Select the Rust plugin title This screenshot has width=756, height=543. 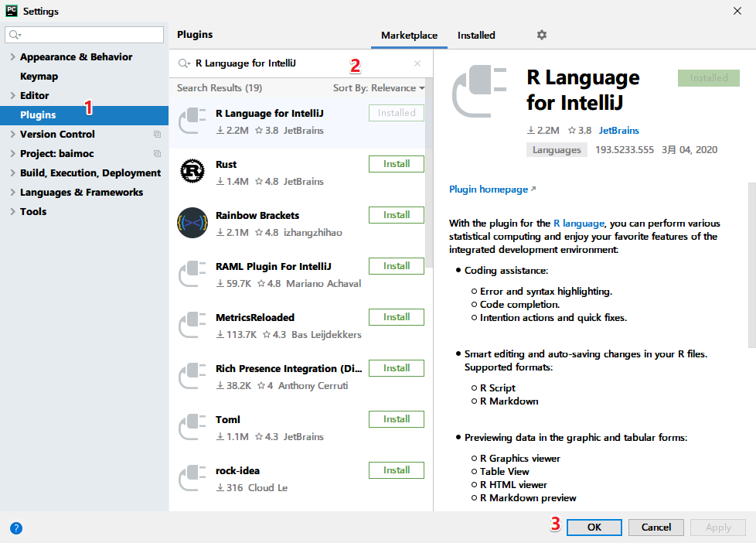pyautogui.click(x=226, y=165)
